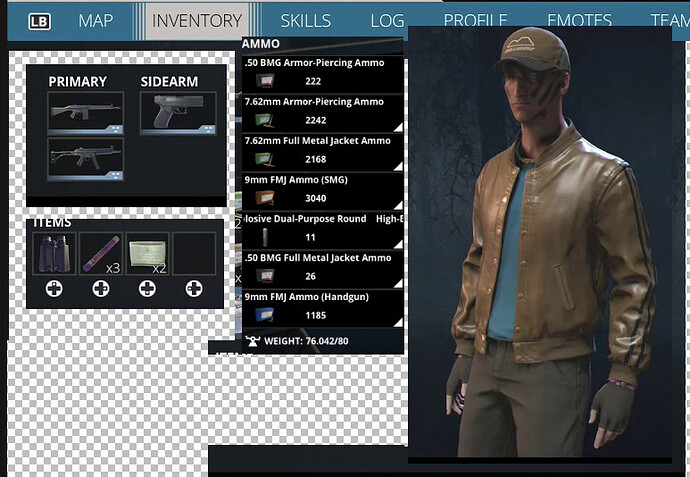Open attachments icon on first primary rifle

click(115, 129)
